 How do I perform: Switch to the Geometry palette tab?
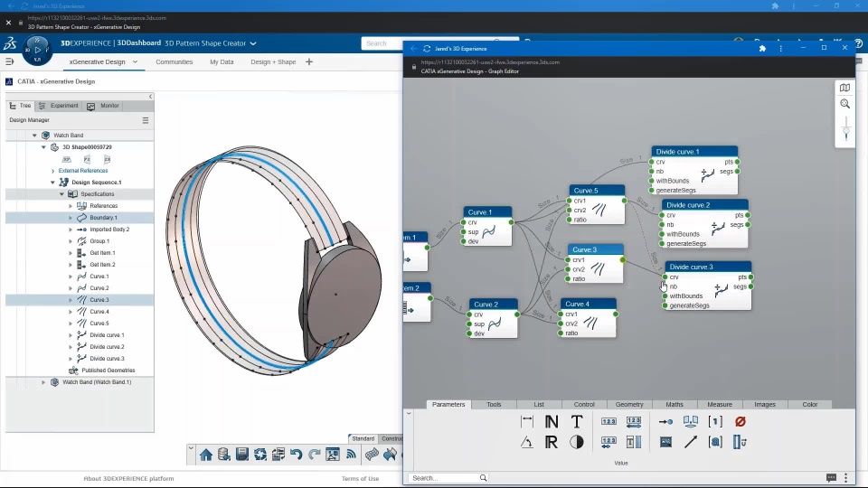[629, 405]
